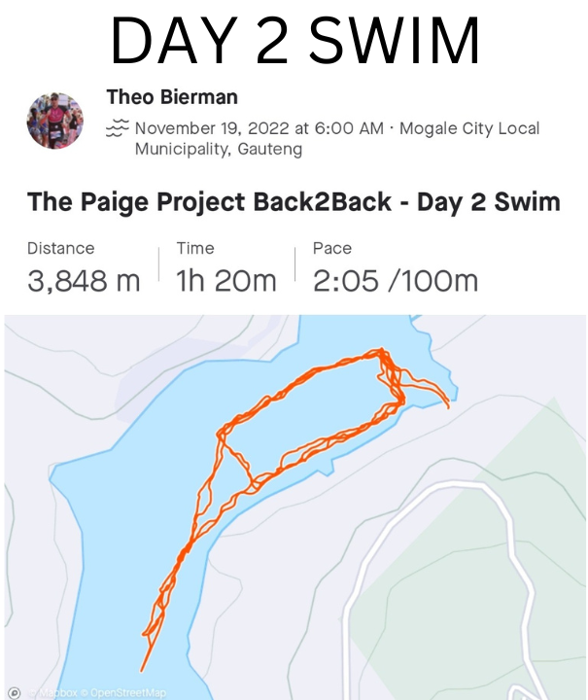
Task: Select the Pace 2:05 /100m stat
Action: 396,266
